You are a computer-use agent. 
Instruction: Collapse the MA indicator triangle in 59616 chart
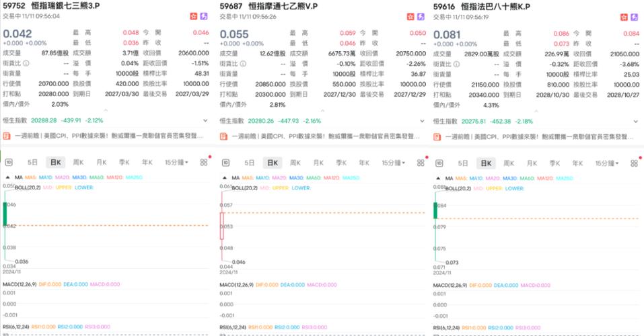pyautogui.click(x=438, y=179)
